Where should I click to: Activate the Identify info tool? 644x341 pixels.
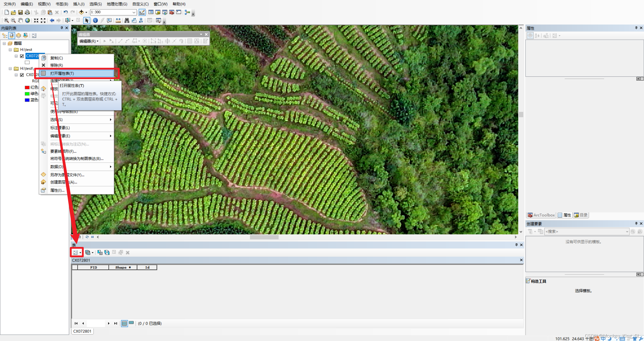click(x=95, y=20)
